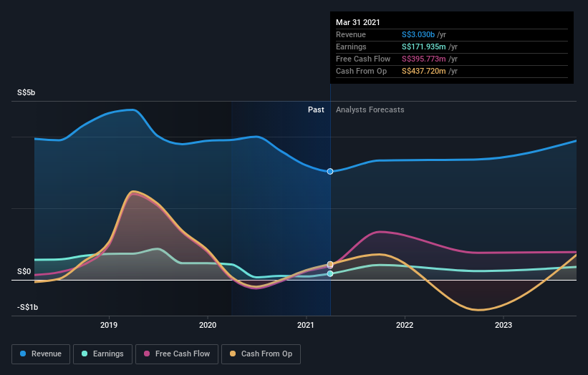The image size is (588, 375).
Task: Toggle the Earnings series legend button
Action: (102, 354)
